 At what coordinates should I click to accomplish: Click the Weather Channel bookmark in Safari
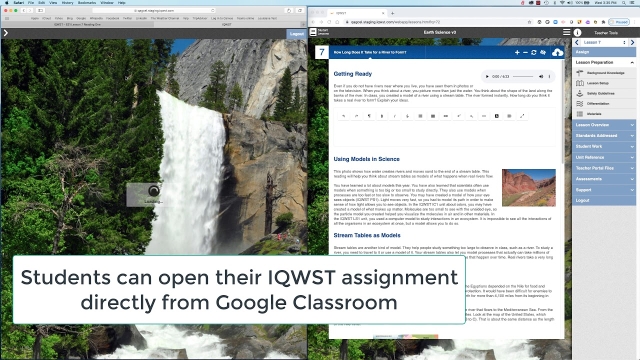(165, 18)
